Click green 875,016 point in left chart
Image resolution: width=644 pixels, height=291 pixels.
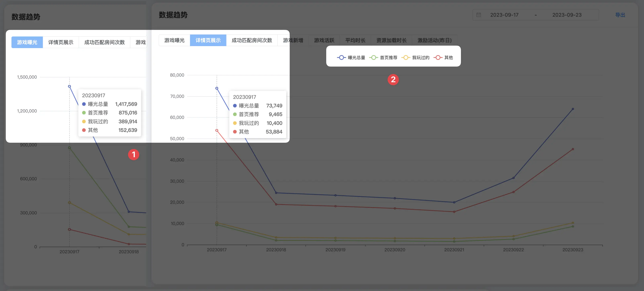[x=69, y=148]
